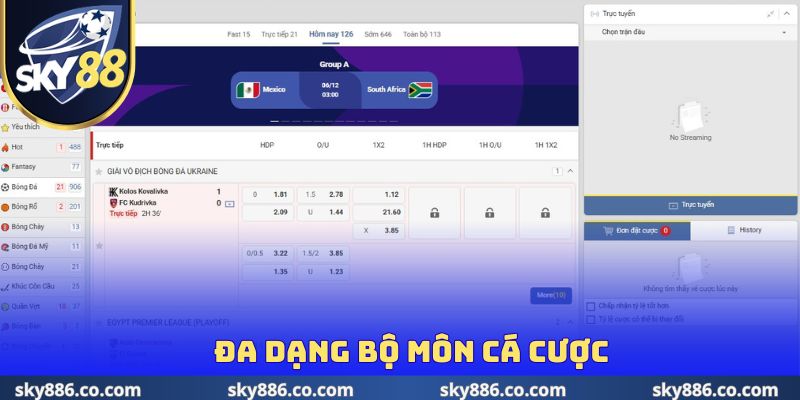Click the first banner carousel indicator
This screenshot has width=800, height=400.
(274, 121)
